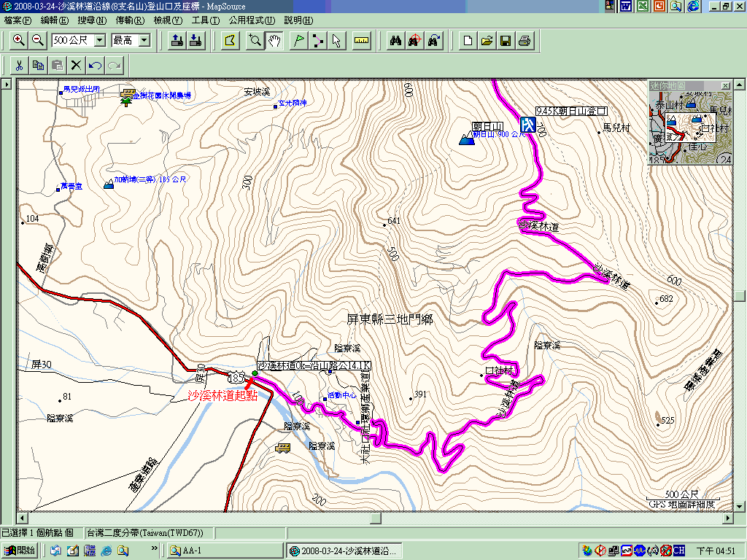Click the 下午 04:51 system clock
Screen dimensions: 747x560
[716, 551]
